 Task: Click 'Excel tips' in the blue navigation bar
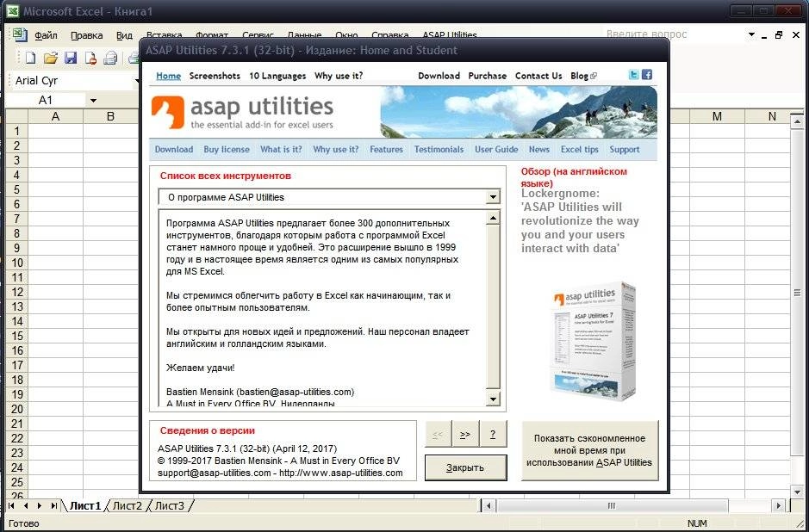[x=580, y=150]
